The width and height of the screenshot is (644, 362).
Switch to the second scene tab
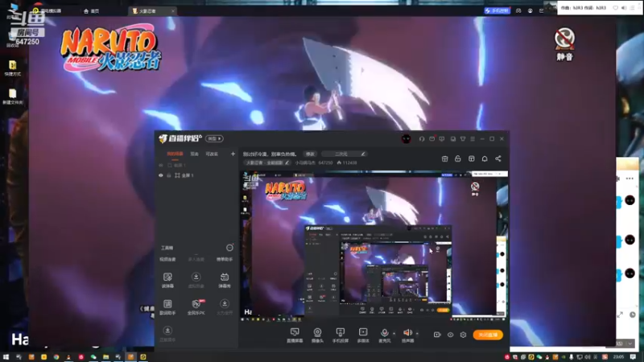pos(194,154)
